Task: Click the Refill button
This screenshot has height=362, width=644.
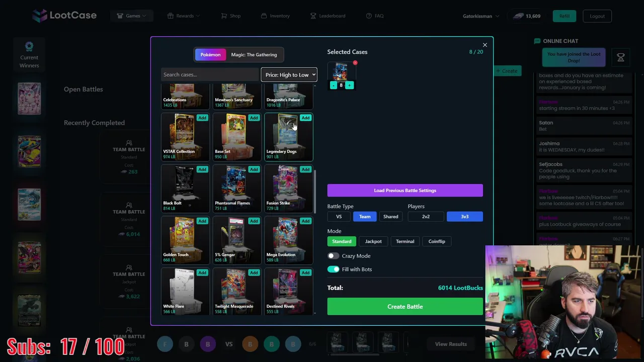Action: [565, 16]
